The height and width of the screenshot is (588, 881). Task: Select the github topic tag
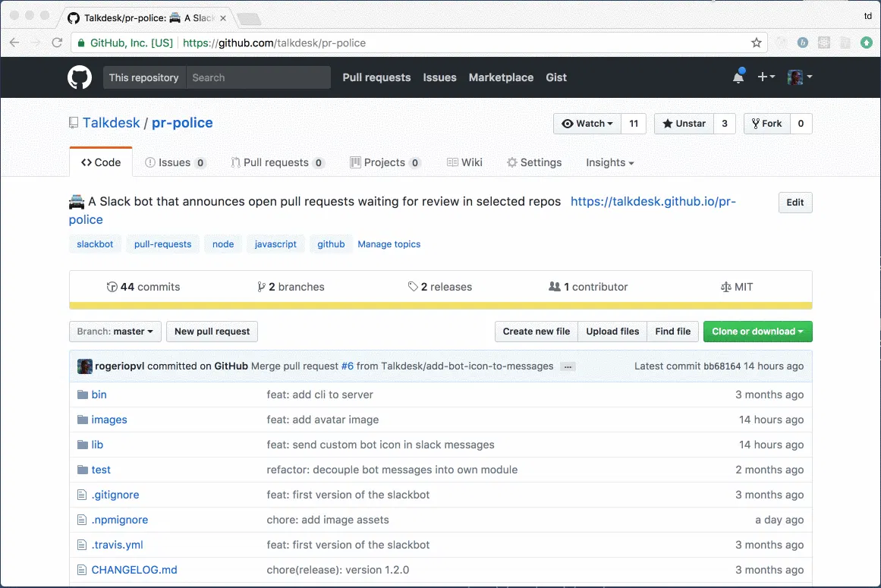pos(331,244)
